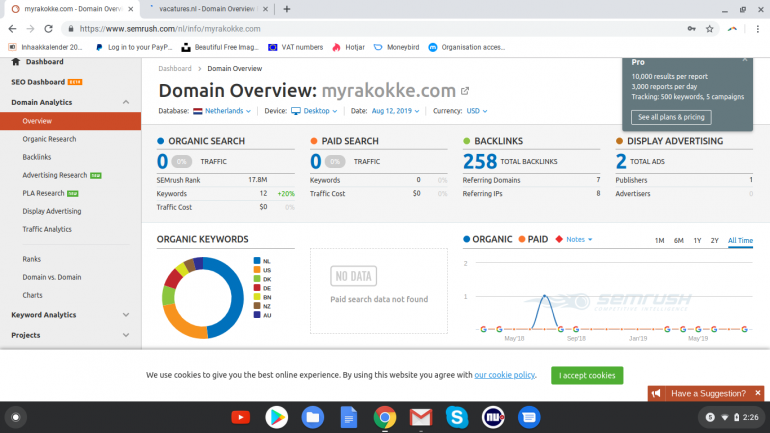The width and height of the screenshot is (770, 433).
Task: Open the VAT numbers bookmark
Action: click(x=296, y=47)
